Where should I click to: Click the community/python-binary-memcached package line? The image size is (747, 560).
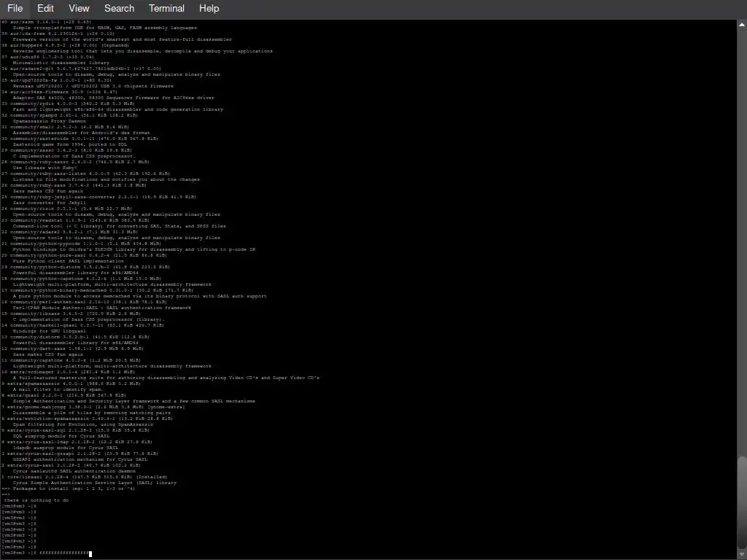97,290
